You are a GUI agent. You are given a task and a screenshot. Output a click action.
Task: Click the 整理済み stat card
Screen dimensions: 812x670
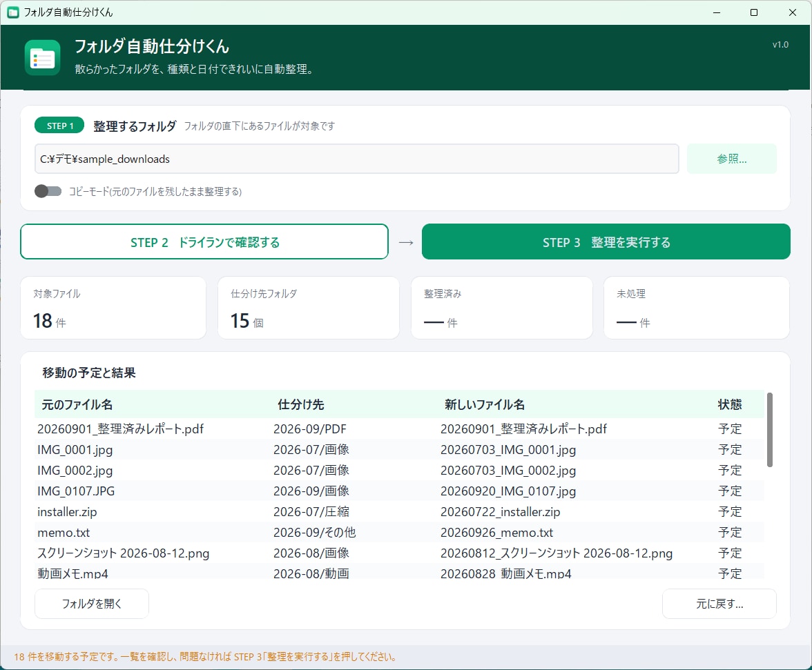pos(502,308)
